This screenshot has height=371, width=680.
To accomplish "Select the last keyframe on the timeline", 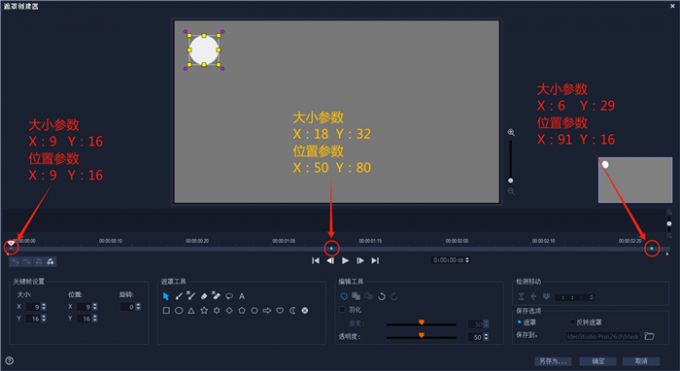I will click(652, 248).
